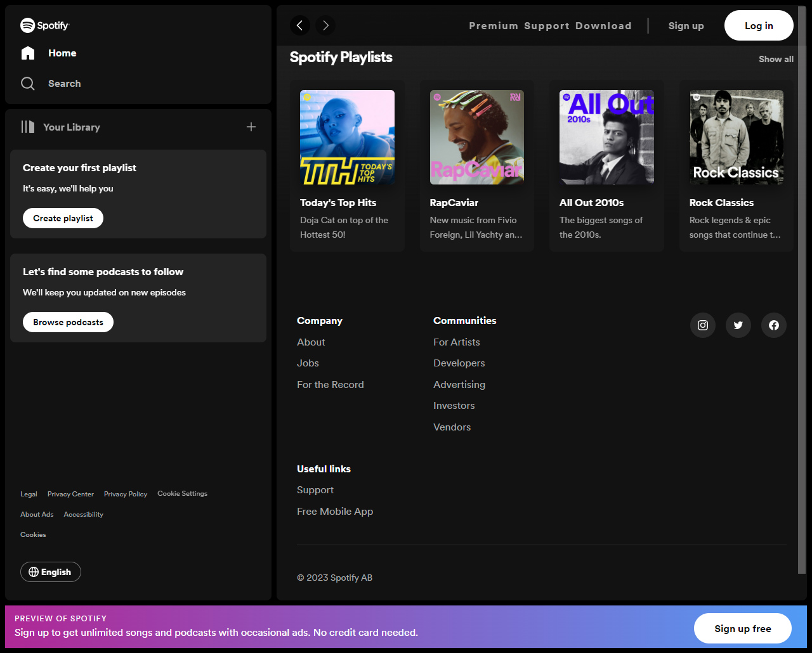The height and width of the screenshot is (653, 812).
Task: Open the Privacy Center link
Action: tap(70, 494)
